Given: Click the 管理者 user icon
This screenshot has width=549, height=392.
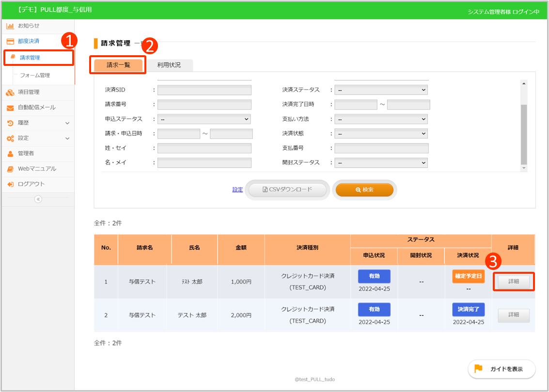Looking at the screenshot, I should (x=10, y=154).
